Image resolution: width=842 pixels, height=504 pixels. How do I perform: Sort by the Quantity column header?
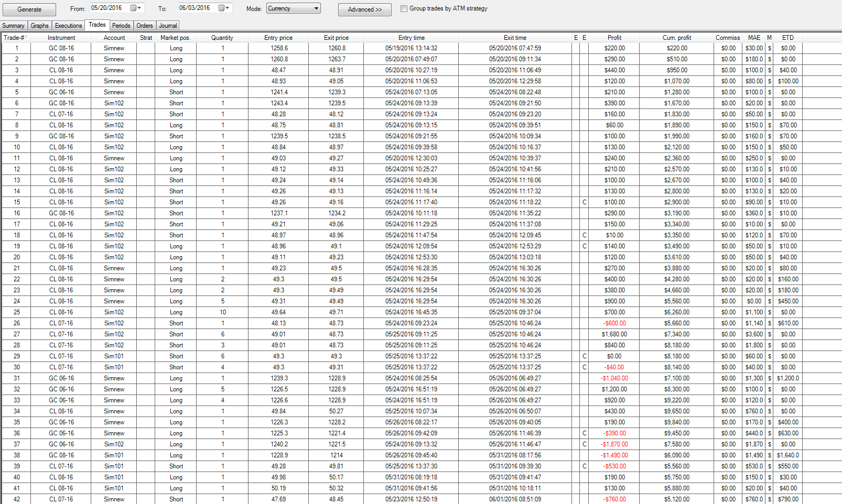tap(222, 38)
